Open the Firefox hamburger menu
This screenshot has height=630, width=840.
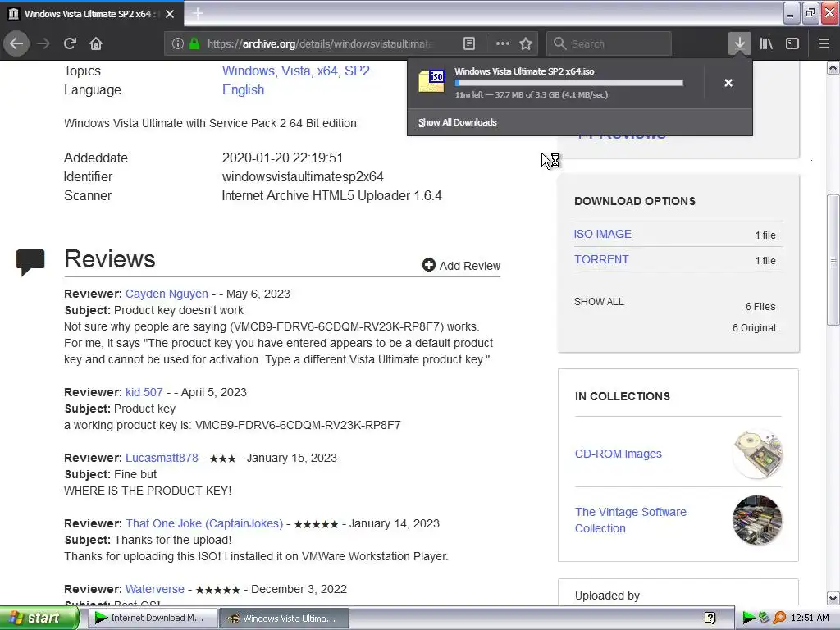pos(824,44)
